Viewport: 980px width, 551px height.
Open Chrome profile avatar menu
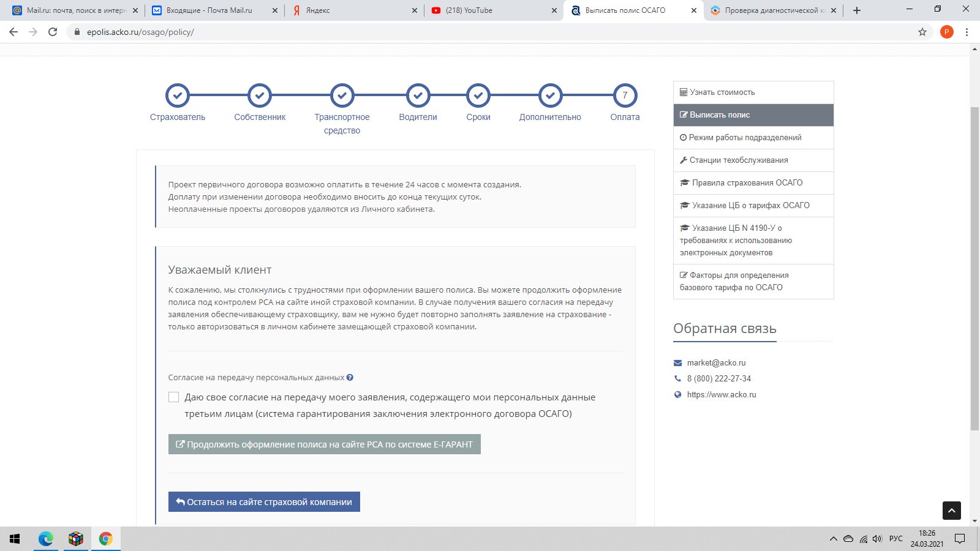pyautogui.click(x=947, y=32)
